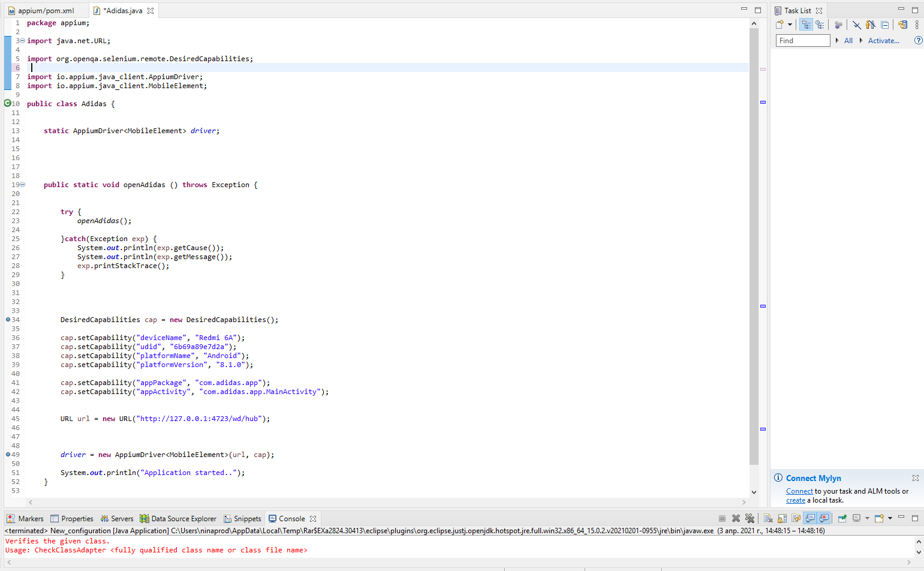Remove all terminated launches in Console
The image size is (924, 571).
click(x=750, y=518)
